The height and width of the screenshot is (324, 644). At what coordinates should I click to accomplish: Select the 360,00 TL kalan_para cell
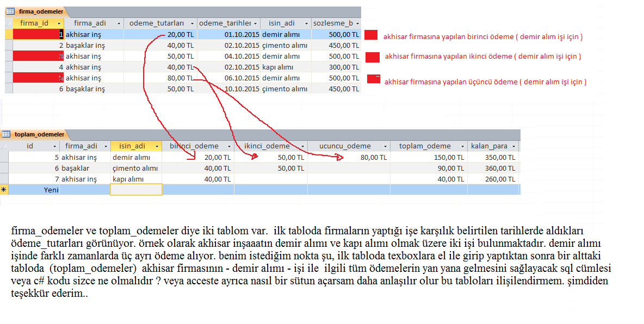click(x=493, y=168)
